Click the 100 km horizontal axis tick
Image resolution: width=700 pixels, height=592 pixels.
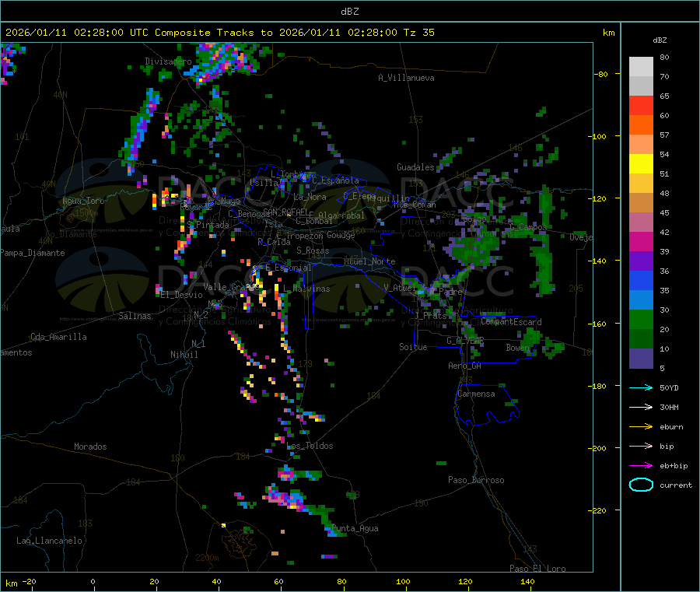403,581
